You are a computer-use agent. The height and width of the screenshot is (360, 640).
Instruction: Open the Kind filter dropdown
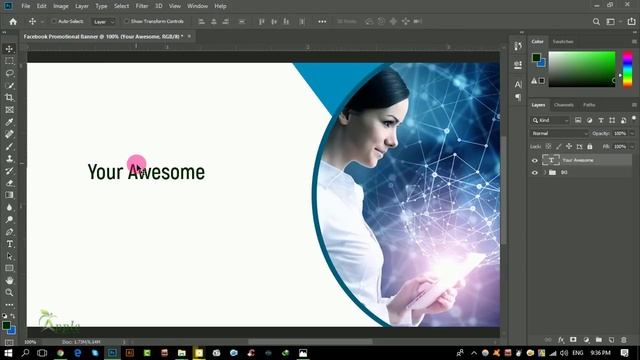coord(550,120)
